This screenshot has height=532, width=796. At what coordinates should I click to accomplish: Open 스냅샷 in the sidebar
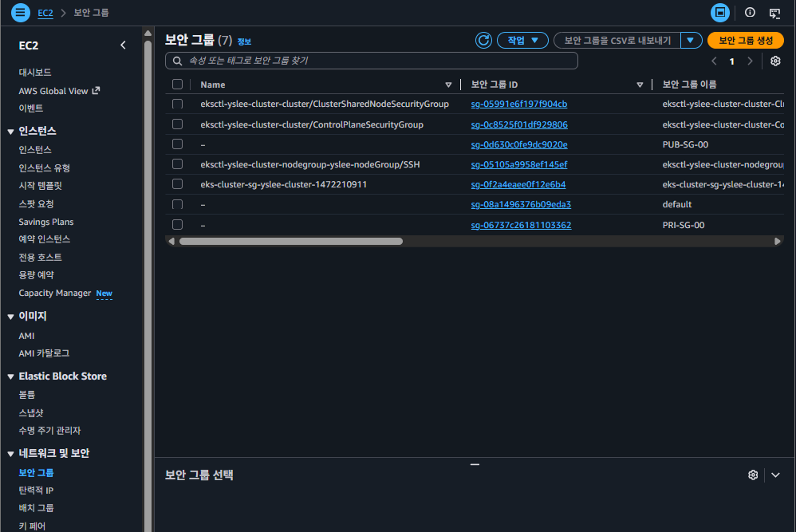31,412
